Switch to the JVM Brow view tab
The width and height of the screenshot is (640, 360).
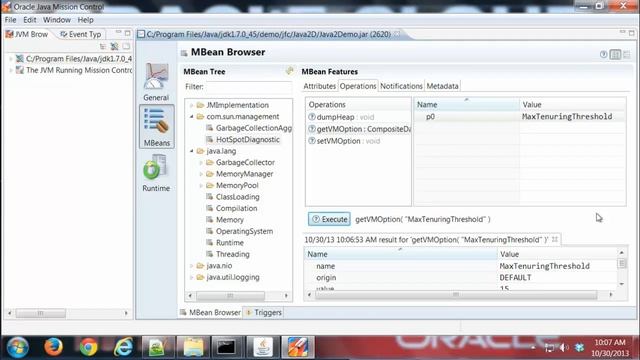pyautogui.click(x=27, y=34)
